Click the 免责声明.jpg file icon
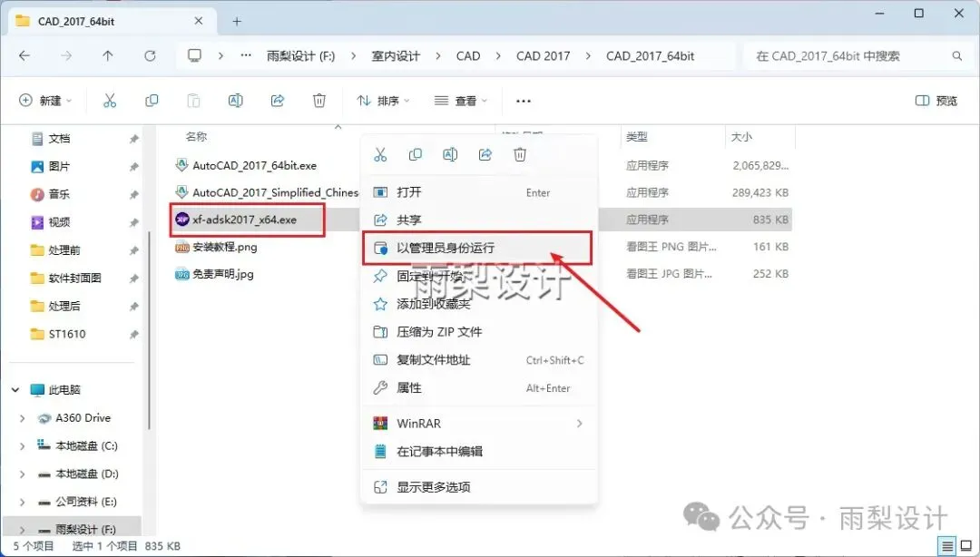The width and height of the screenshot is (980, 557). click(181, 274)
